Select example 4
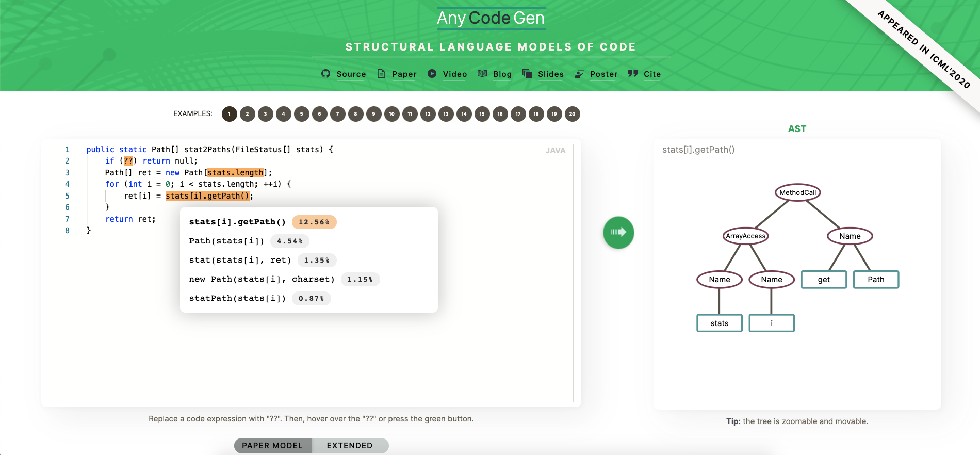 [x=284, y=114]
